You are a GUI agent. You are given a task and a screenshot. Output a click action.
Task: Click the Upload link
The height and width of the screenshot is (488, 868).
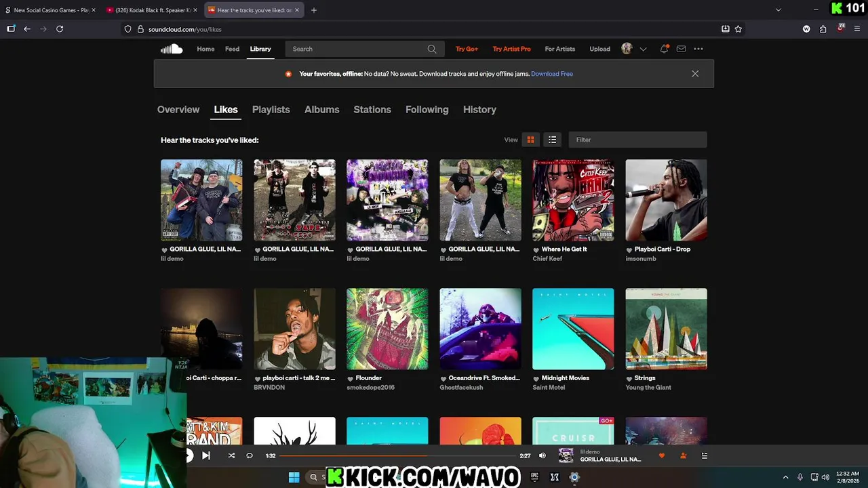pos(599,49)
